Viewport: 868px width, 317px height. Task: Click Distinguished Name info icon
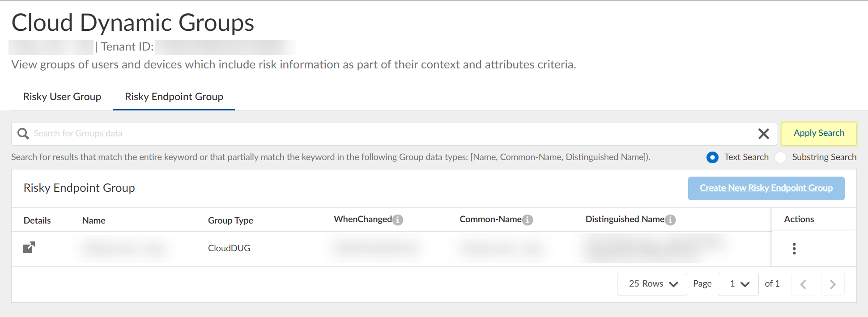pyautogui.click(x=670, y=220)
